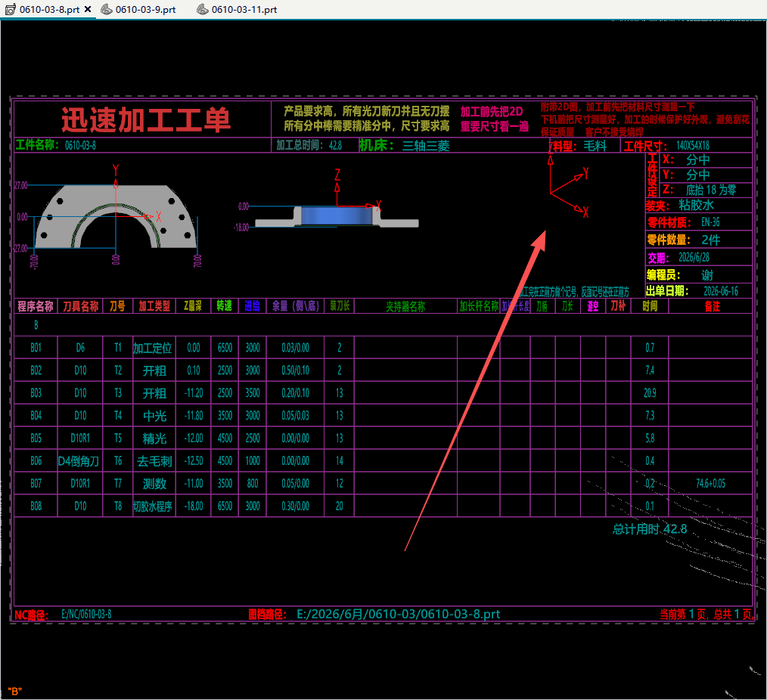Screen dimensions: 767x700
Task: Close the 0610-03-8.prt tab
Action: click(x=88, y=9)
